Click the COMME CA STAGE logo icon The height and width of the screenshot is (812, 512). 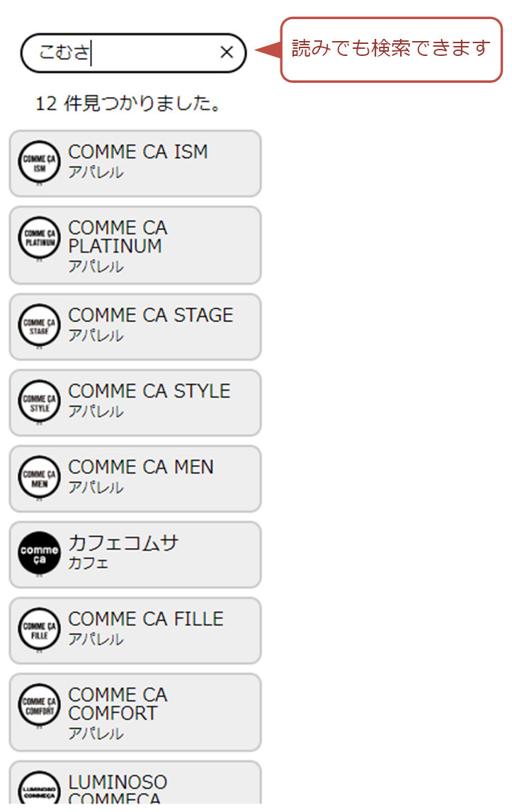[40, 325]
